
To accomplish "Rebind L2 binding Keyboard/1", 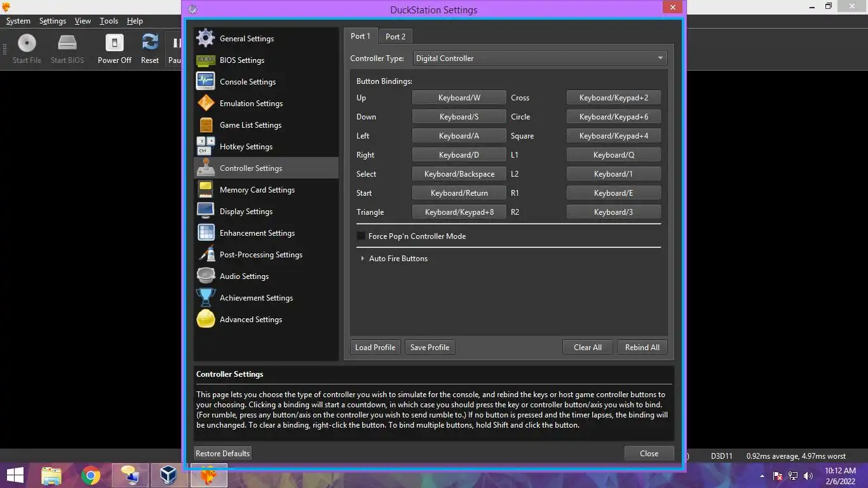I will click(614, 174).
